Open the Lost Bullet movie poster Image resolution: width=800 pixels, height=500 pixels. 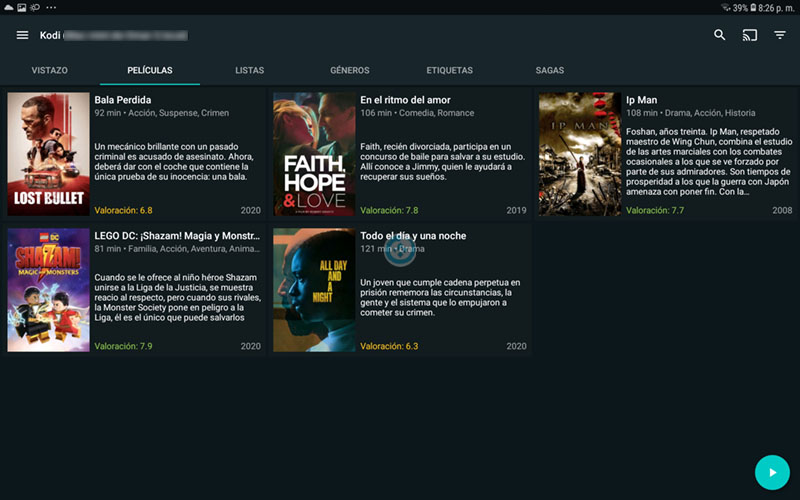coord(48,154)
